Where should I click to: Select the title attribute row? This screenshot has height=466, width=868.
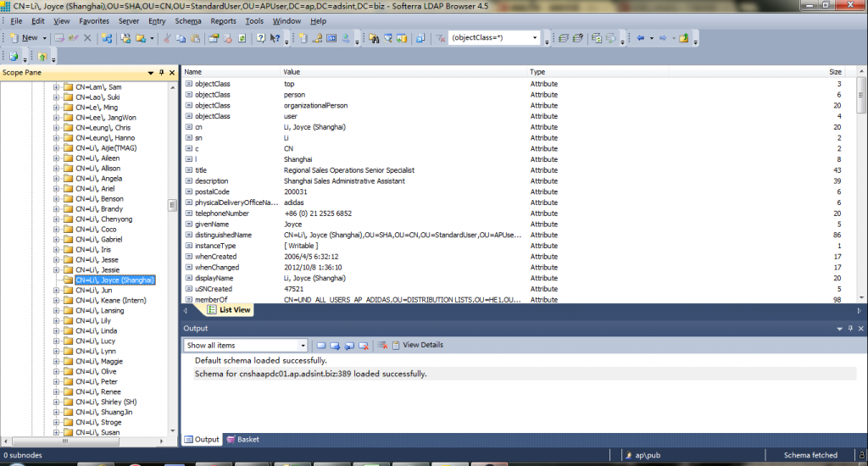[520, 170]
